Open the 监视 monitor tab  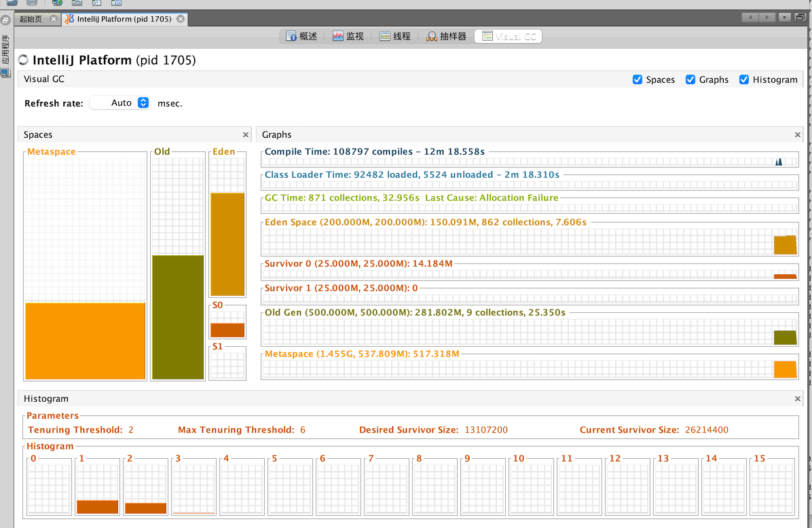coord(348,37)
